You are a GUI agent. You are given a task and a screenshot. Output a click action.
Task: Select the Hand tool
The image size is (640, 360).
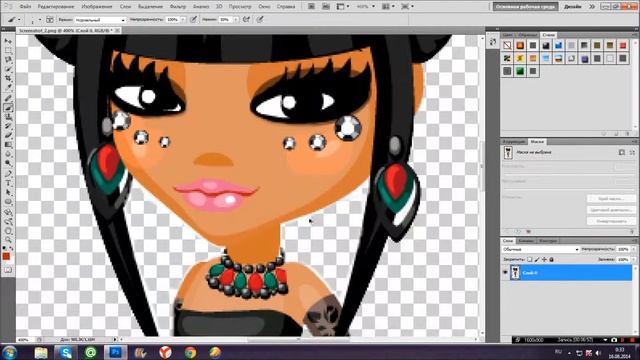coord(8,231)
